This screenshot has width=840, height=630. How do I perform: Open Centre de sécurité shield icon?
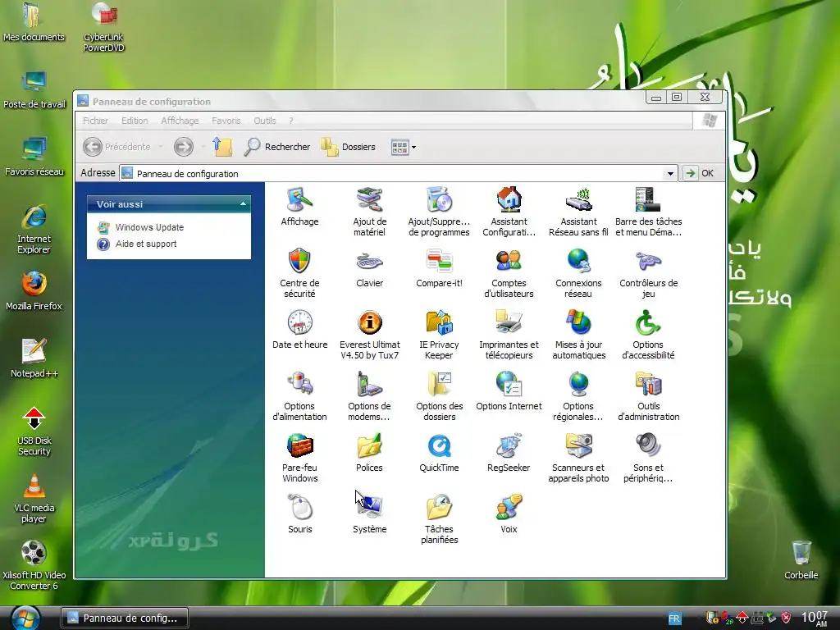tap(299, 272)
